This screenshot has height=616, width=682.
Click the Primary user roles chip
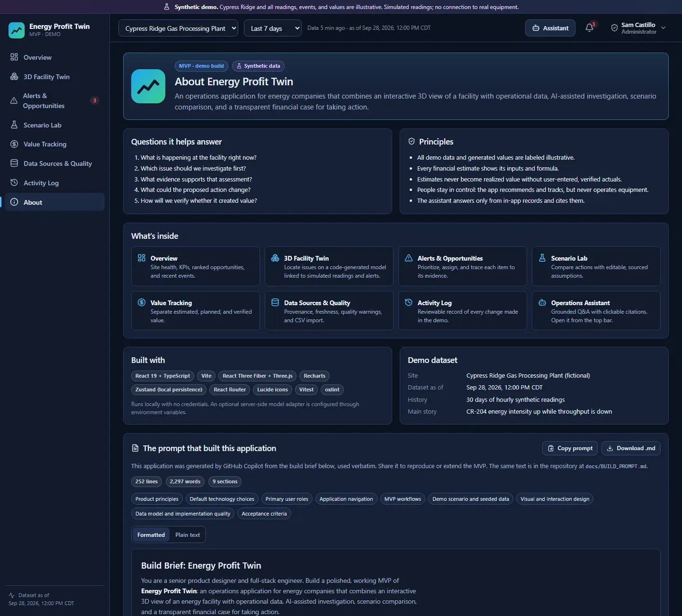tap(287, 499)
